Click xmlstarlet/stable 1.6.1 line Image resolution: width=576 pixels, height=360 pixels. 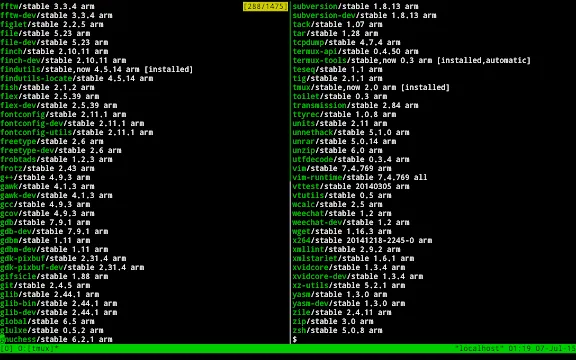pos(353,258)
